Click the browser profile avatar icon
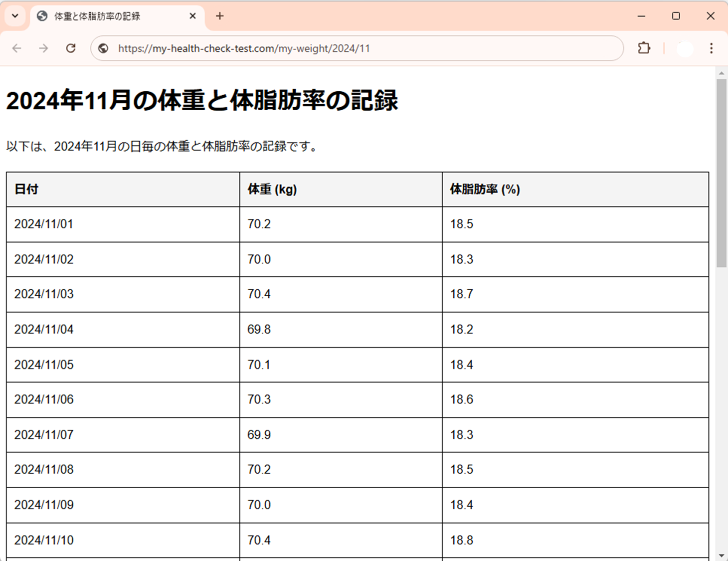Image resolution: width=728 pixels, height=561 pixels. (684, 48)
